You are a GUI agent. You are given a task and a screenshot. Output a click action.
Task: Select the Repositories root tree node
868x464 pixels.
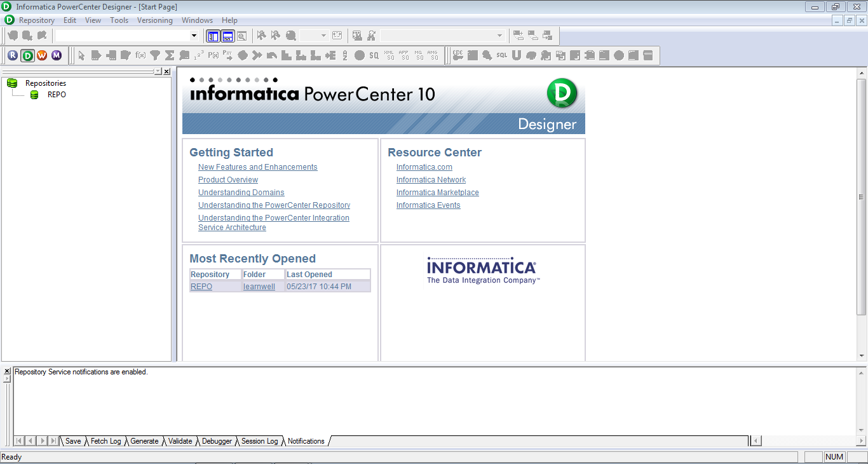[x=46, y=83]
